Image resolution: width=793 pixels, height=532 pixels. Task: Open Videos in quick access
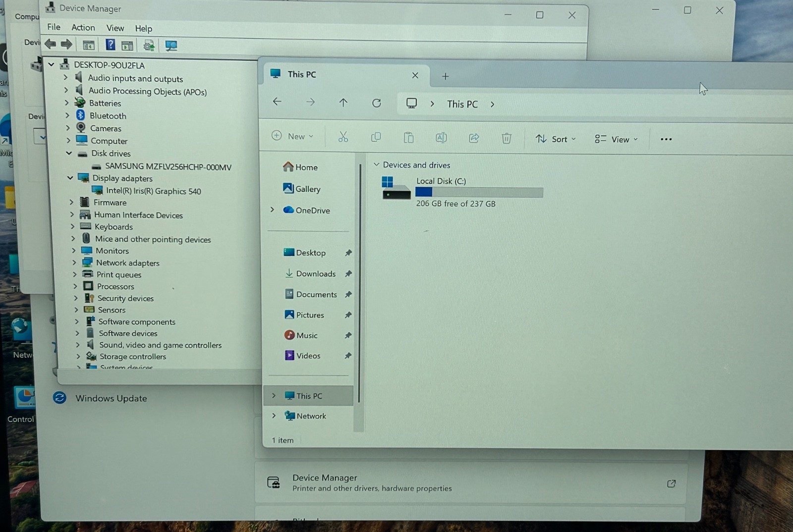(303, 356)
